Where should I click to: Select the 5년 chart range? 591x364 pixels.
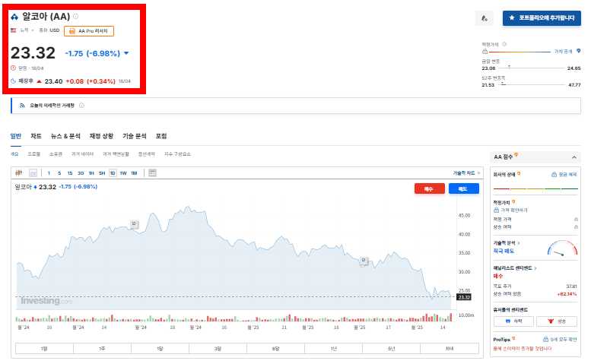391,349
